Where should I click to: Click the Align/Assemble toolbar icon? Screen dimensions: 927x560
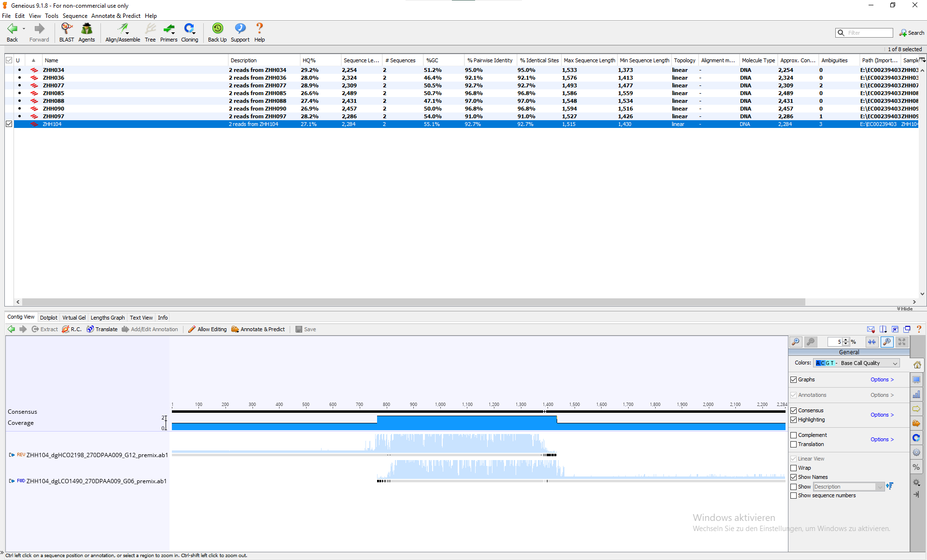click(x=123, y=33)
